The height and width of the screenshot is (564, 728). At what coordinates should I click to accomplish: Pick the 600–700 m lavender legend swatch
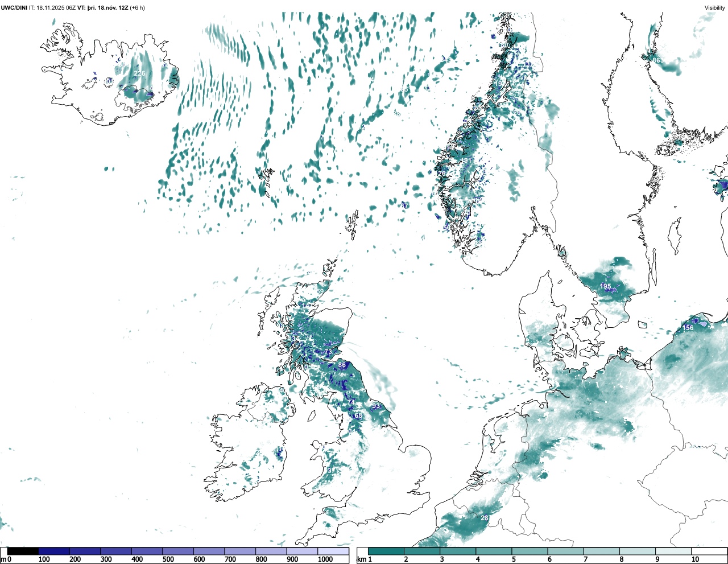(x=209, y=551)
